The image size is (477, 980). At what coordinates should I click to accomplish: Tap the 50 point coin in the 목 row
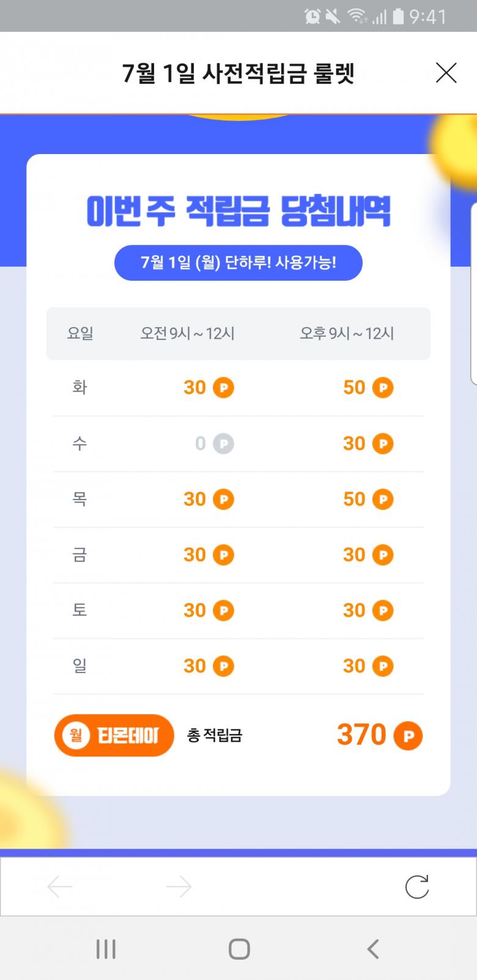pos(383,499)
